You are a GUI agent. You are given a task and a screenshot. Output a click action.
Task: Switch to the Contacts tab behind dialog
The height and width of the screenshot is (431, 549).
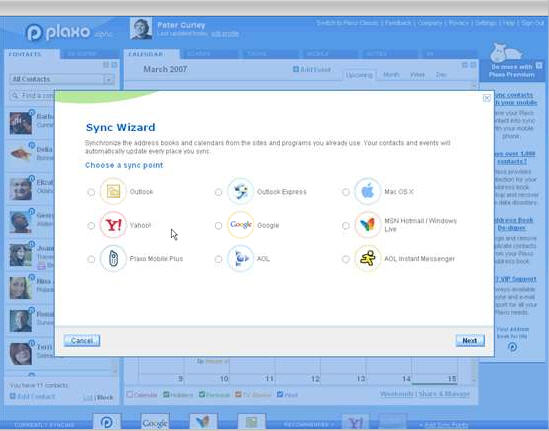(32, 54)
